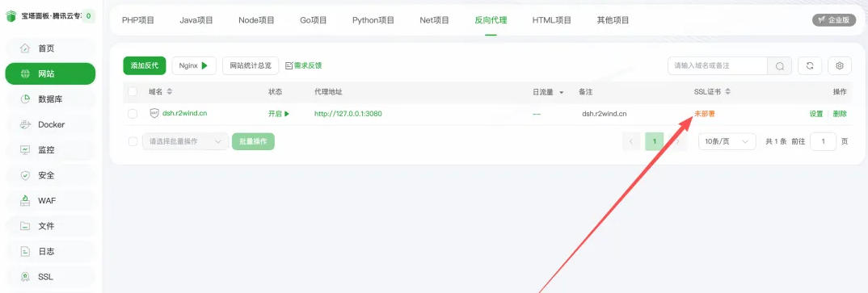The width and height of the screenshot is (868, 293).
Task: Focus the domain search input field
Action: click(718, 65)
